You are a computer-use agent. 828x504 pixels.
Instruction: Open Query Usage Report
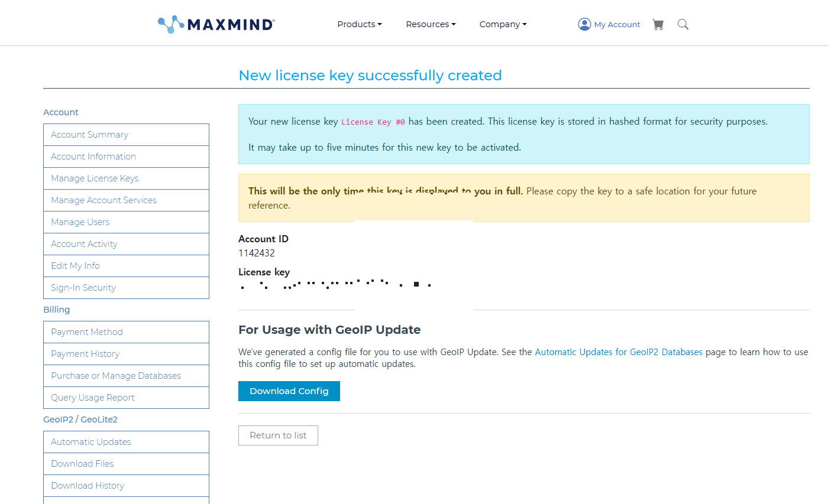[x=126, y=398]
